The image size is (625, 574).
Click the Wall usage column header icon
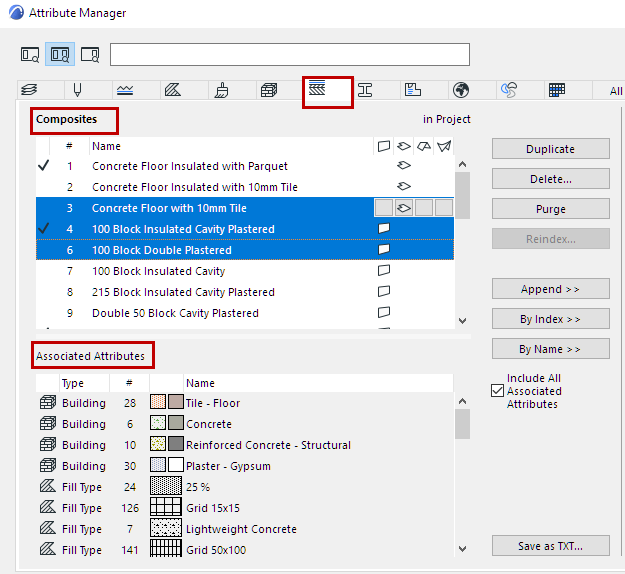383,146
